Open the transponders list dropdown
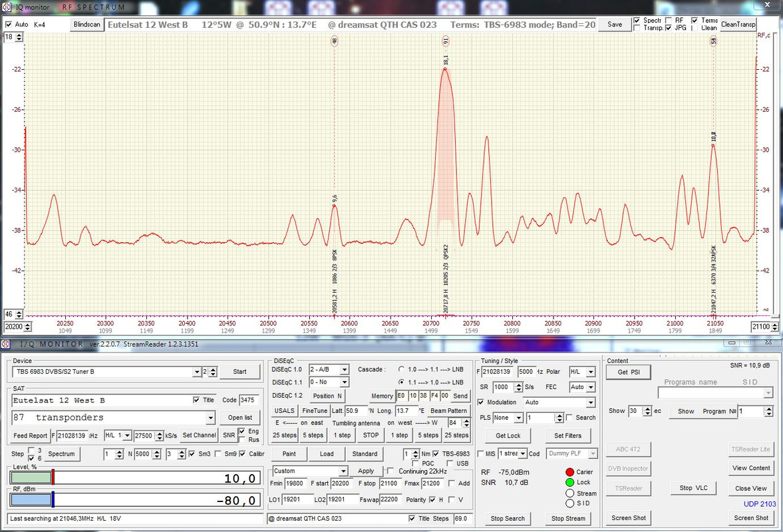Image resolution: width=783 pixels, height=532 pixels. (x=211, y=418)
